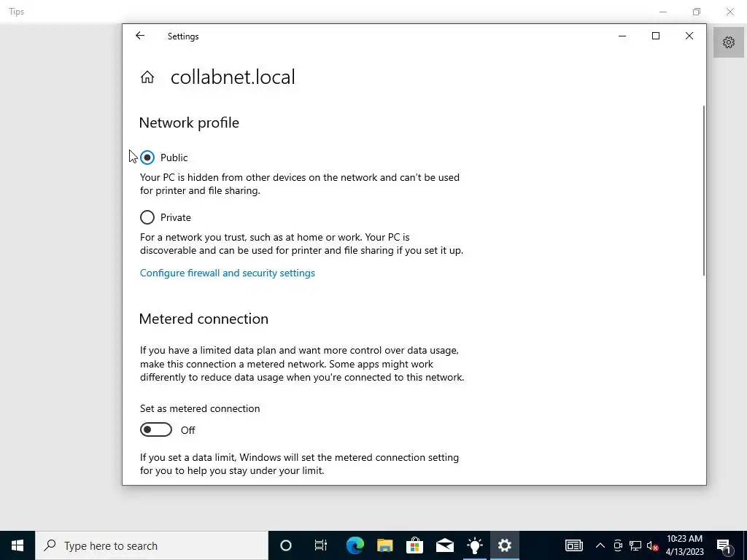Open the Windows Start menu
Screen dimensions: 747x560
(x=18, y=545)
